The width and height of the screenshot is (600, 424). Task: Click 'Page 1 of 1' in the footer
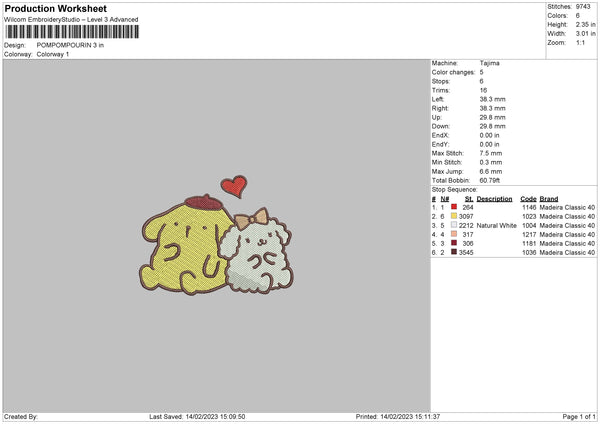[579, 416]
